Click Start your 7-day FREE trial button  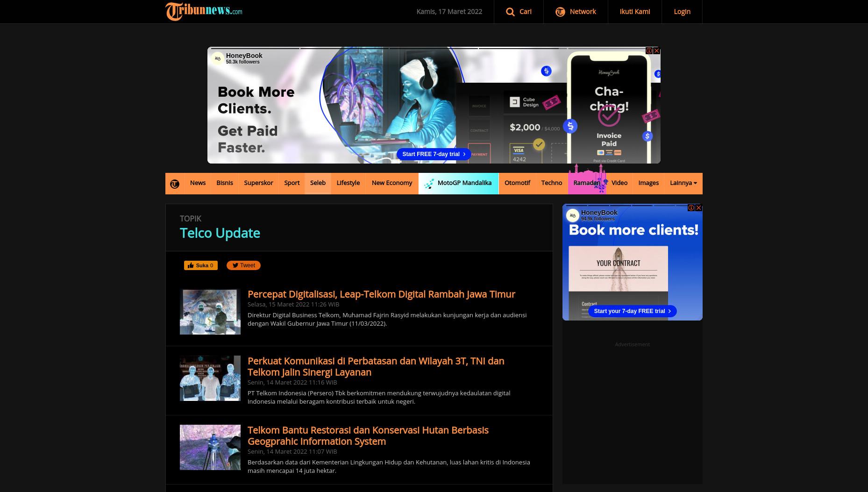coord(633,311)
